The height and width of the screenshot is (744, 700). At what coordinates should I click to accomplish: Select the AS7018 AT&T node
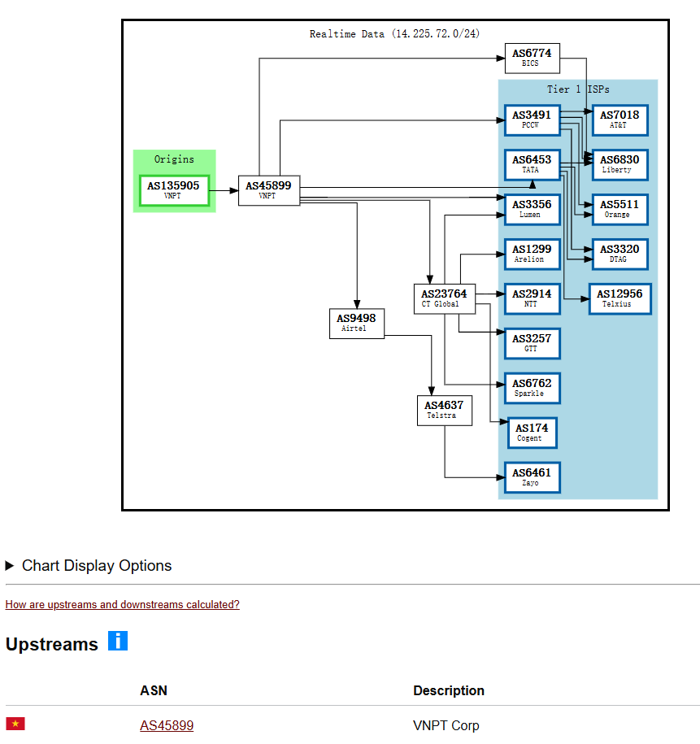[620, 120]
